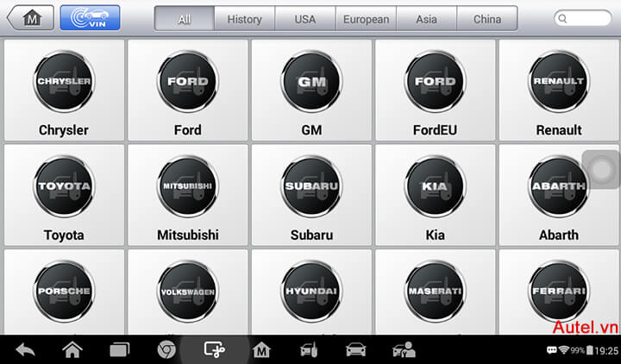621x364 pixels.
Task: Open the GM brand icon
Action: coord(311,82)
